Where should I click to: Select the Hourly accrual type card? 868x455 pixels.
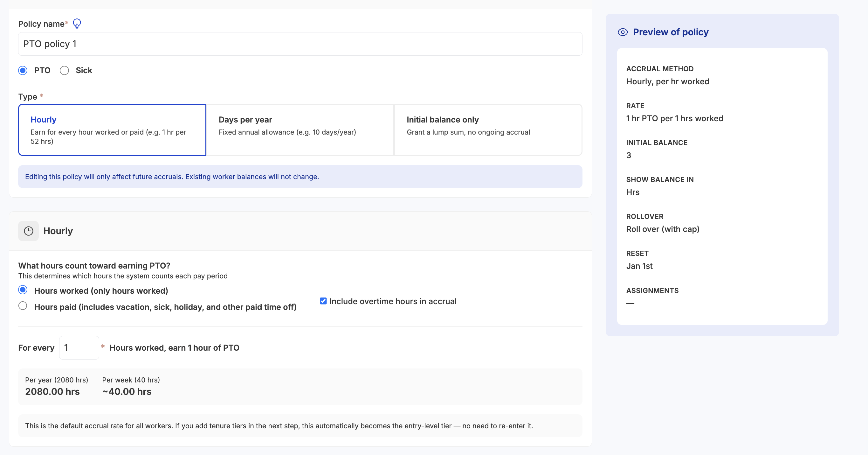tap(112, 129)
